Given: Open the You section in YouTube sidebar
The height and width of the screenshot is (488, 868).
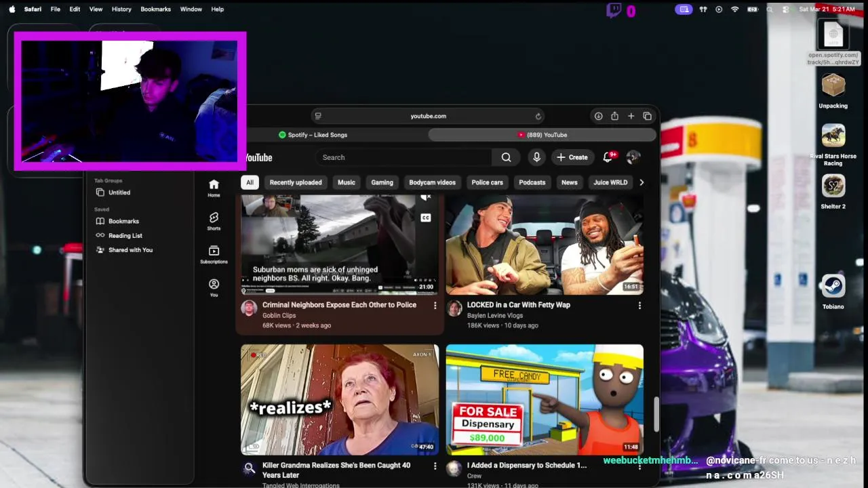Looking at the screenshot, I should [214, 287].
